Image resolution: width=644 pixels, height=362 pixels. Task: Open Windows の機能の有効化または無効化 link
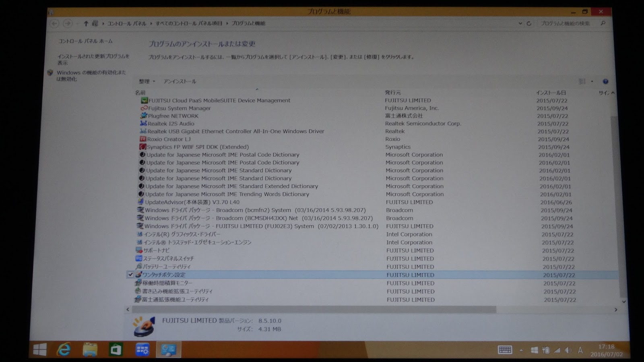point(91,76)
